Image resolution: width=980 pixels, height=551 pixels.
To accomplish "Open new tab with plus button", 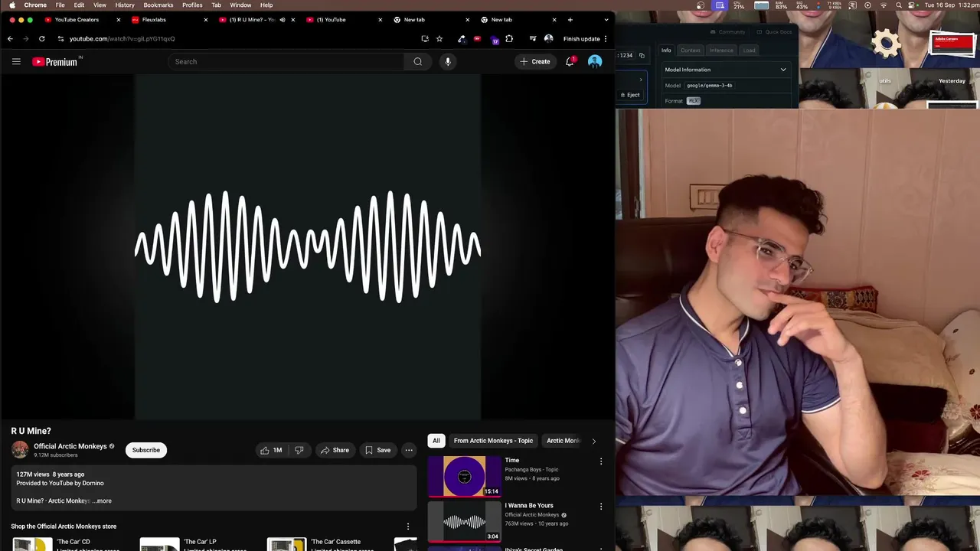I will click(x=570, y=20).
